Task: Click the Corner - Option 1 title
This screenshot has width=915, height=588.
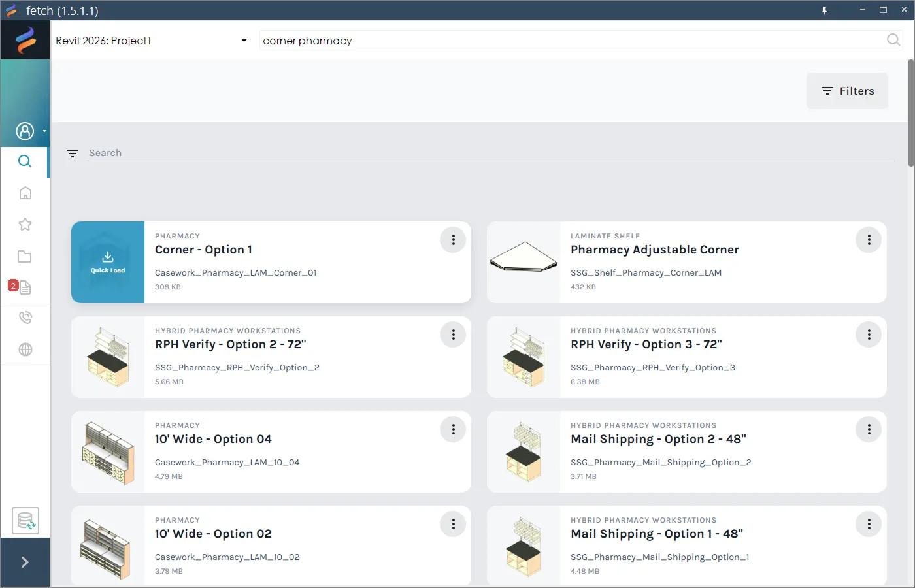Action: click(x=203, y=250)
